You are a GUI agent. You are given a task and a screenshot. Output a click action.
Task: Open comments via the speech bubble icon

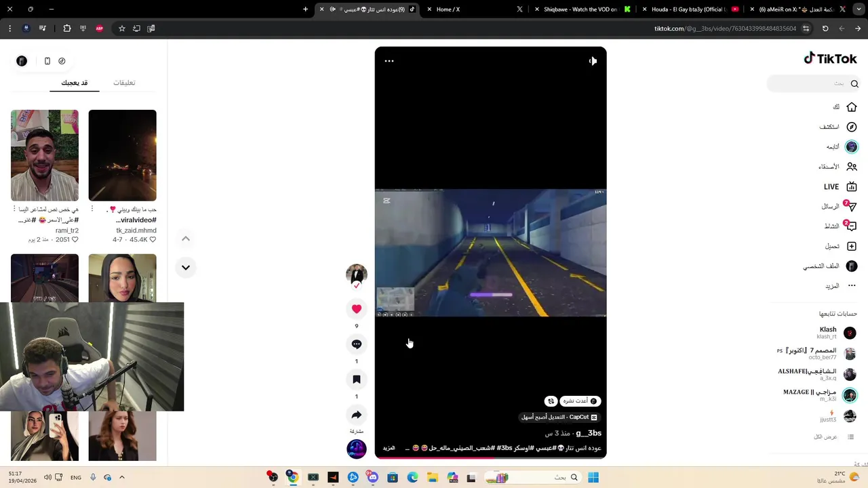(x=357, y=344)
